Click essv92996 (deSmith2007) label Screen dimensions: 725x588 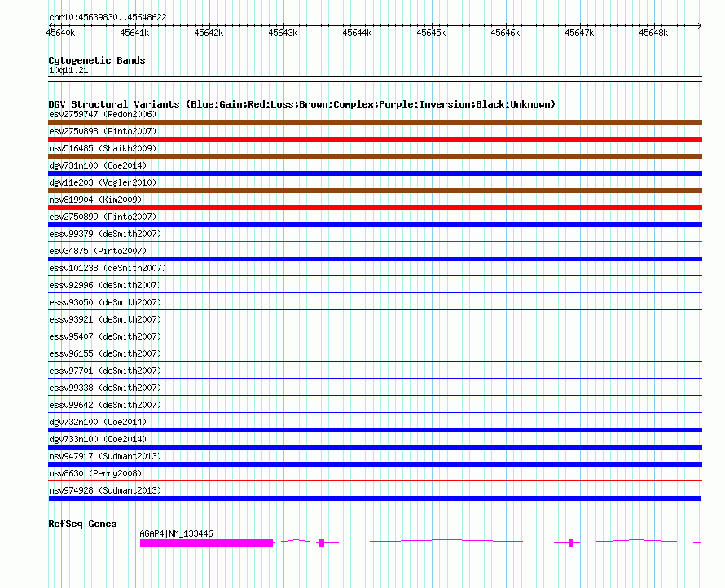(105, 285)
